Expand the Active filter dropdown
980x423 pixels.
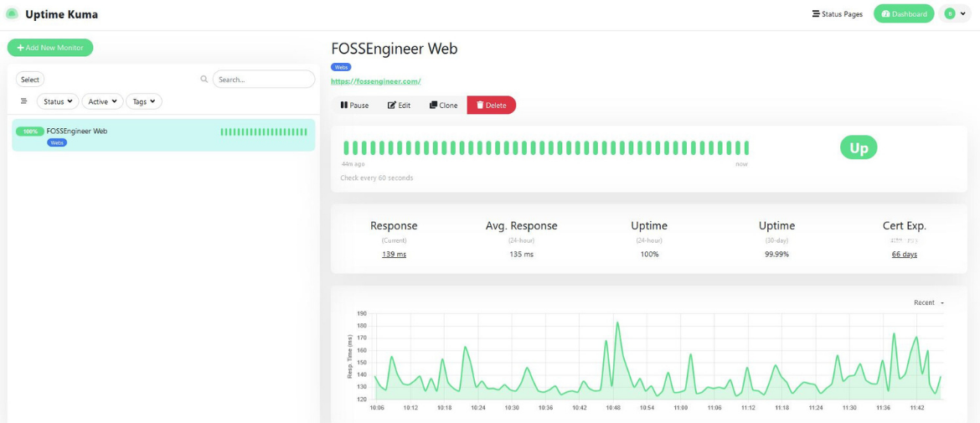tap(102, 101)
